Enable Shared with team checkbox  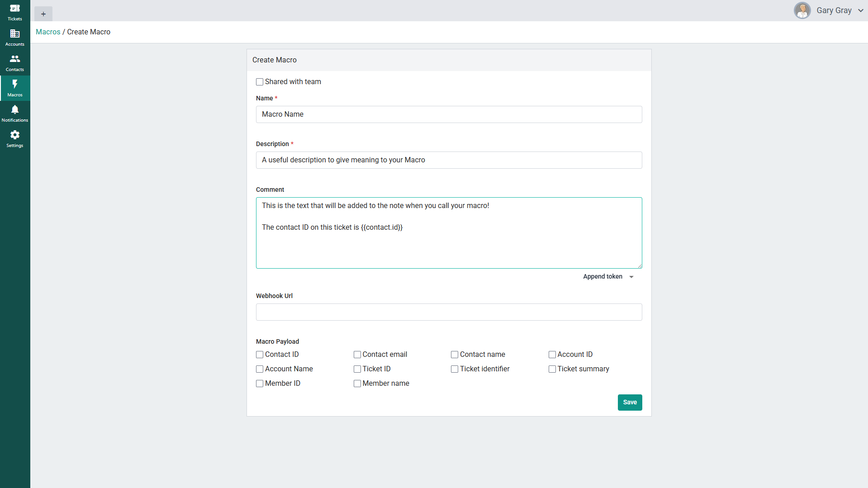coord(260,82)
